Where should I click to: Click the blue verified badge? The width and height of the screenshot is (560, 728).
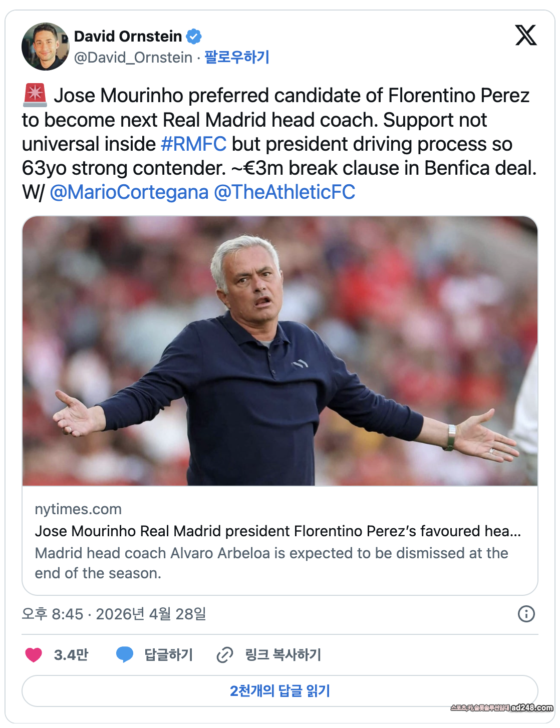[194, 37]
